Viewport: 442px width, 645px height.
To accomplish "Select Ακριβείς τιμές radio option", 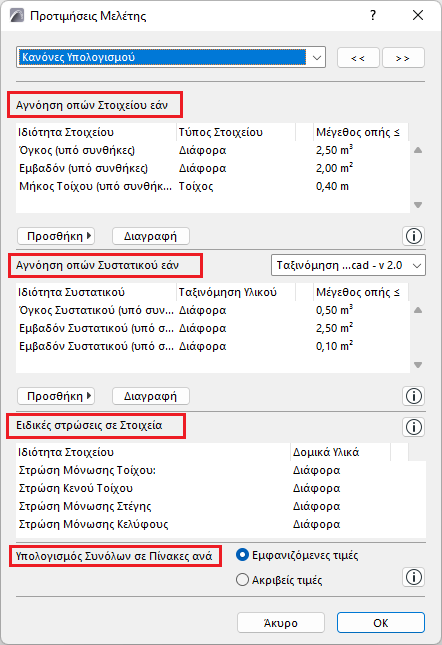I will click(279, 580).
